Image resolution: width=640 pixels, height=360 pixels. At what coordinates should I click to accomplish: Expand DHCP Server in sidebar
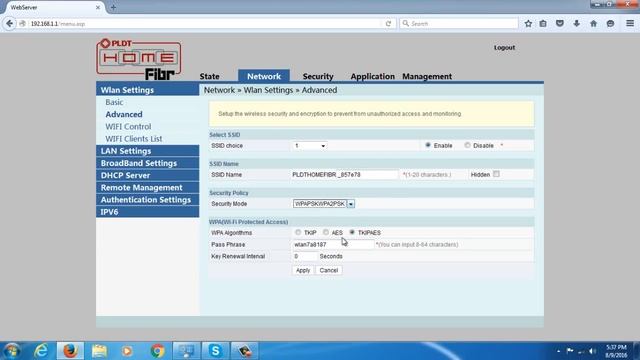click(x=147, y=175)
